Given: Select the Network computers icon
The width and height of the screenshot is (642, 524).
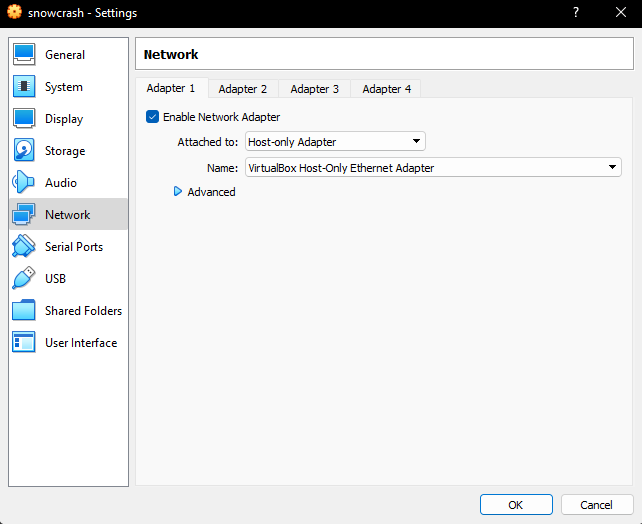Looking at the screenshot, I should click(x=24, y=214).
